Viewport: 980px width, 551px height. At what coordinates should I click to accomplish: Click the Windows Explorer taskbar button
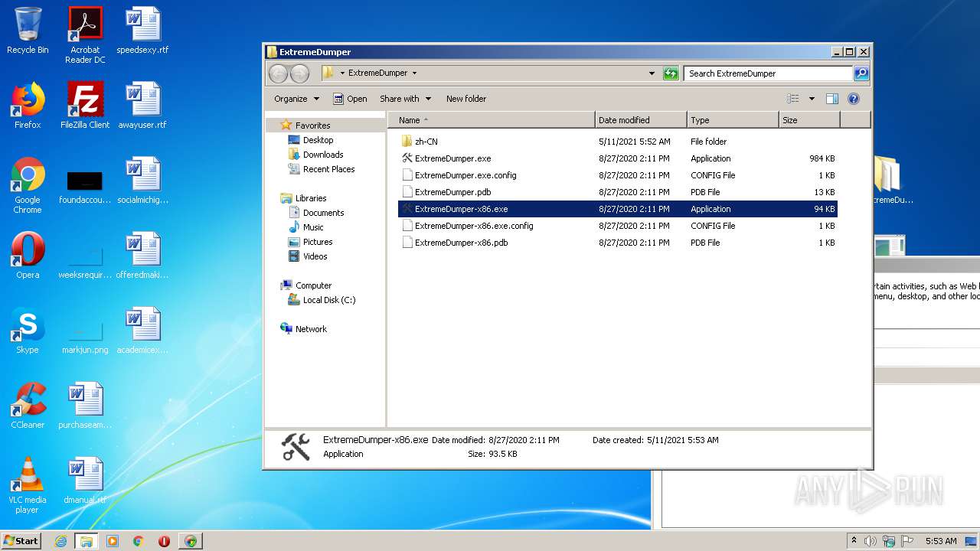[x=87, y=541]
